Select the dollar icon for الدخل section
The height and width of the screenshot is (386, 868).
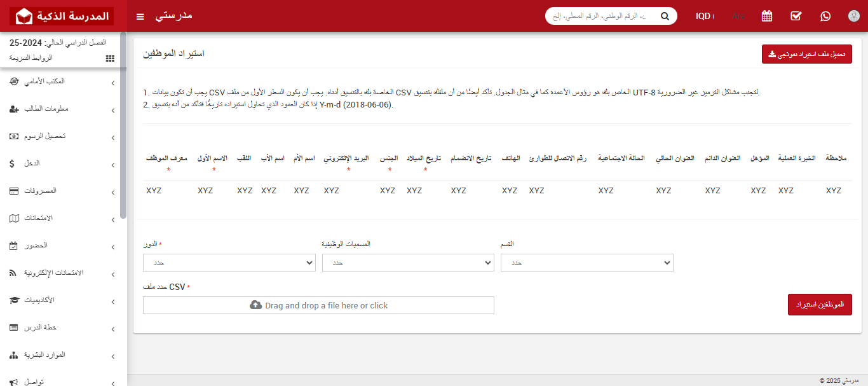click(x=11, y=163)
